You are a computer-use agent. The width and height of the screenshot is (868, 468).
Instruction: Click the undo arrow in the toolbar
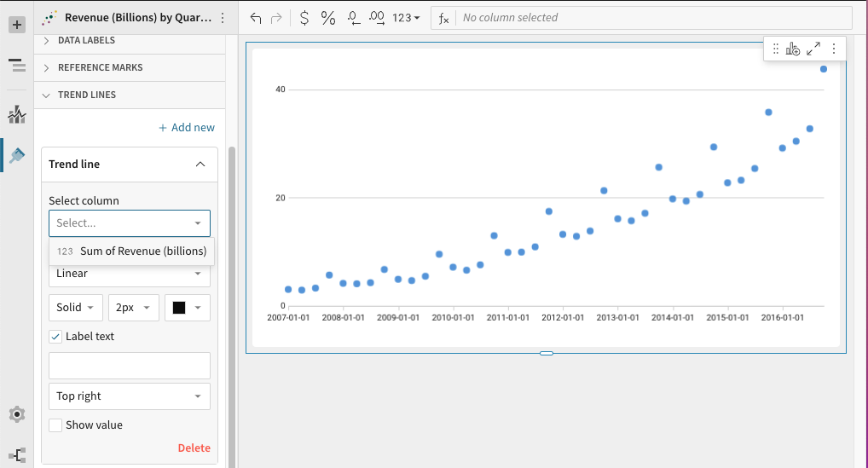tap(256, 18)
